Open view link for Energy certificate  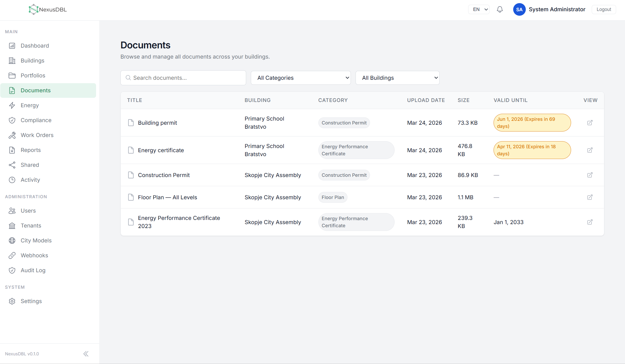(x=590, y=150)
